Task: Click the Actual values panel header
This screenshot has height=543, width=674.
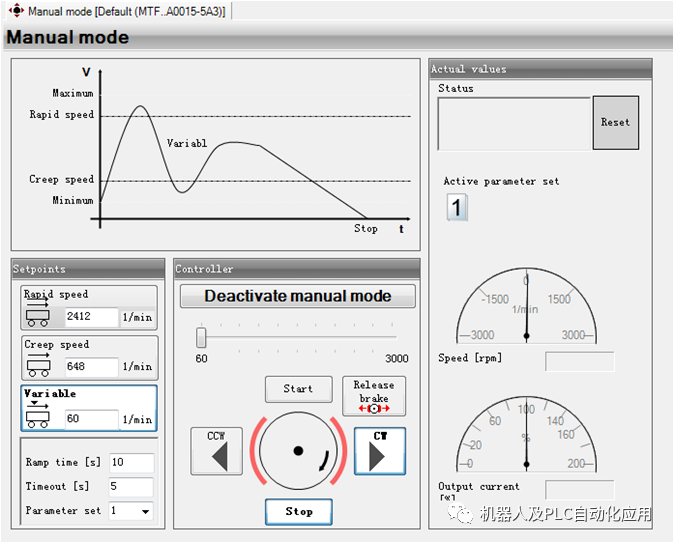Action: (540, 69)
